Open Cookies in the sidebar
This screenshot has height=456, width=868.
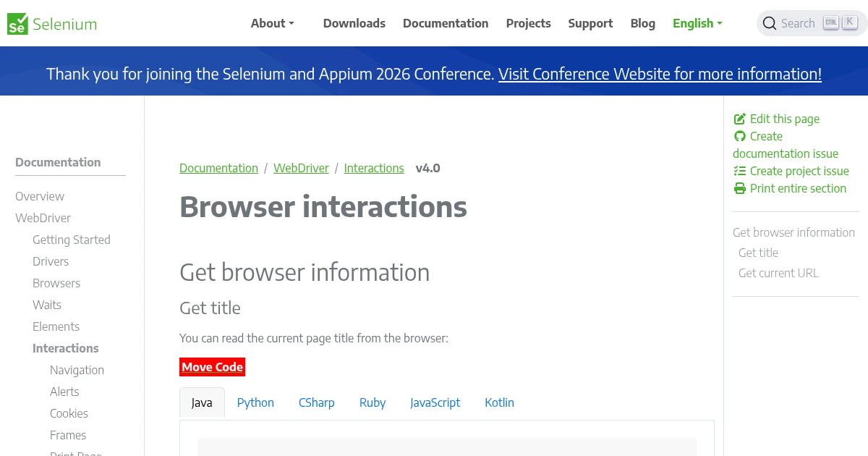(69, 413)
